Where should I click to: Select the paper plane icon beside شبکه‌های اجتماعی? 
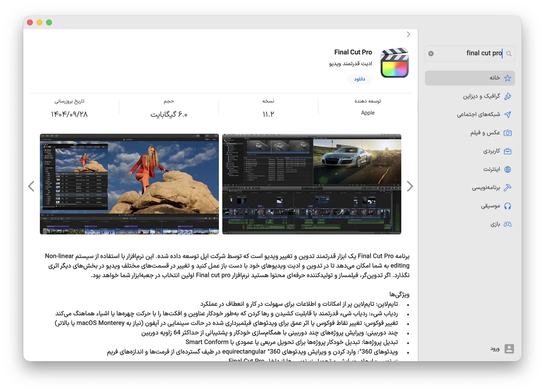click(x=508, y=114)
